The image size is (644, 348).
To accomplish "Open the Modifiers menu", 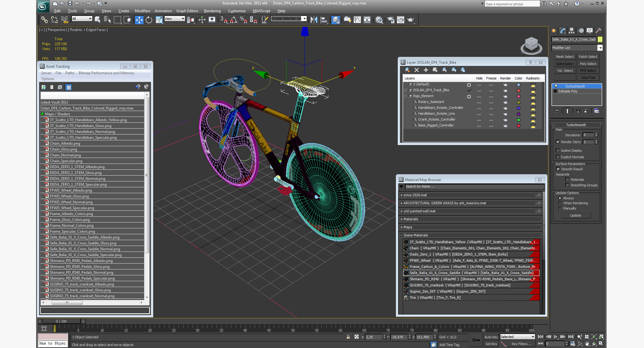I will (x=142, y=11).
